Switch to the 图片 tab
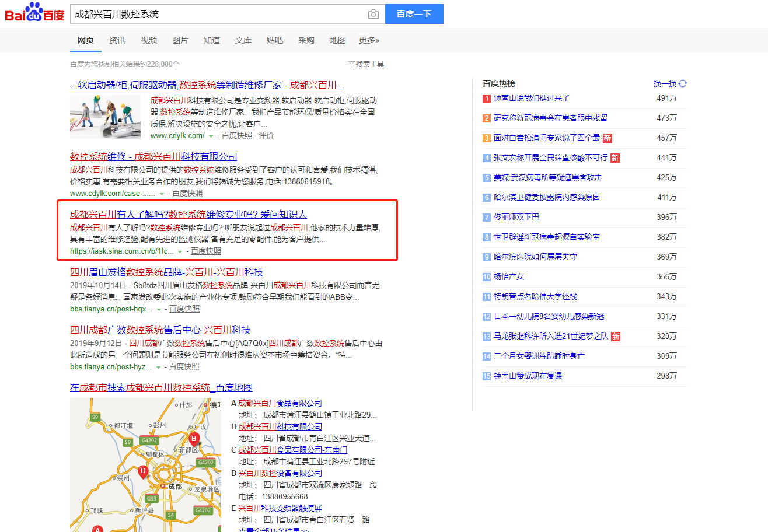This screenshot has height=532, width=768. click(180, 40)
